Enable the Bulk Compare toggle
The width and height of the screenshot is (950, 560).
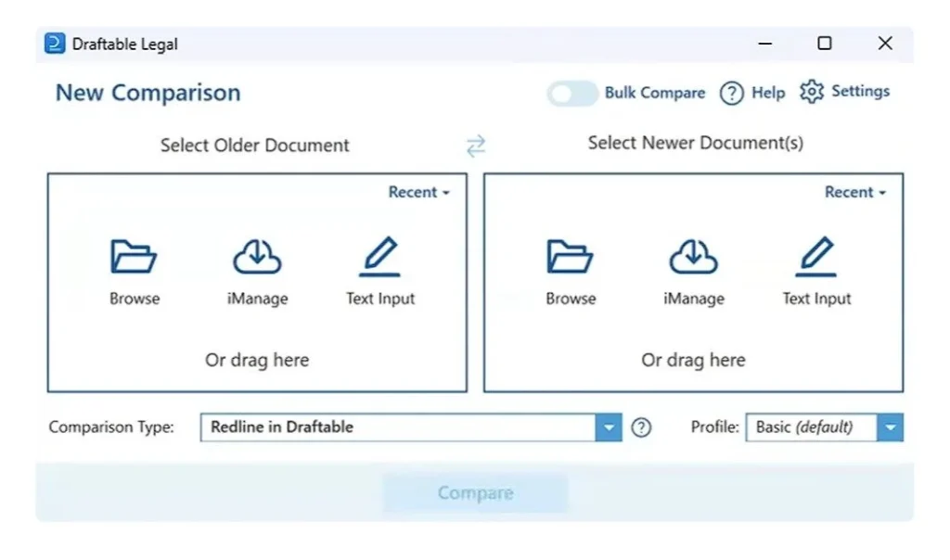571,93
